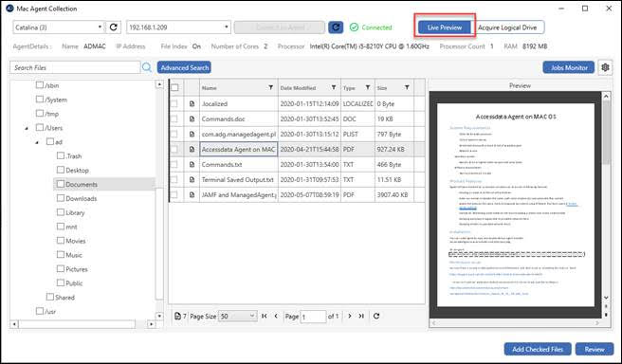The image size is (622, 364).
Task: Check the Downloads folder checkbox
Action: tap(61, 198)
